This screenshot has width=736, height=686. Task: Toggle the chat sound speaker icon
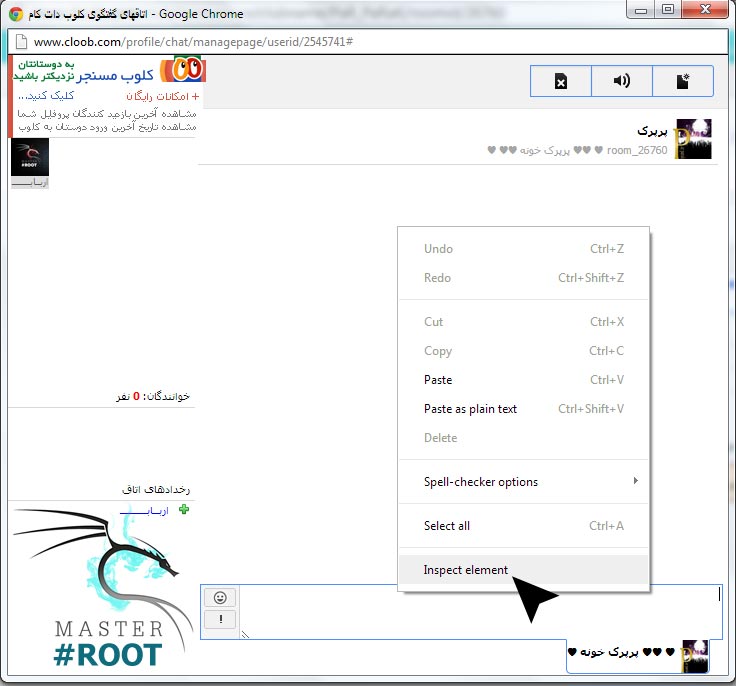621,81
